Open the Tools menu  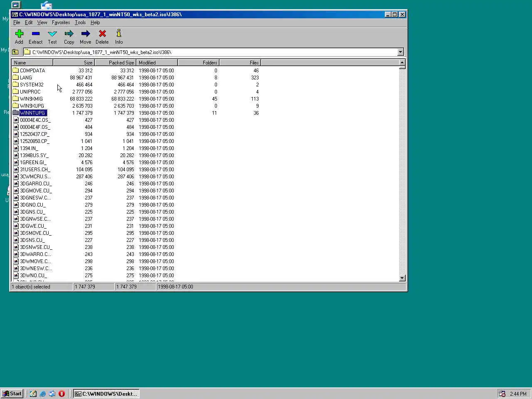click(x=80, y=22)
